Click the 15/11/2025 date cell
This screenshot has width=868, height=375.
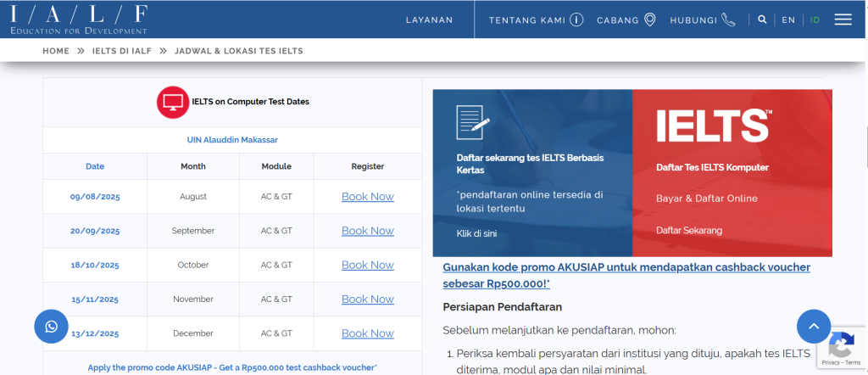(x=95, y=299)
